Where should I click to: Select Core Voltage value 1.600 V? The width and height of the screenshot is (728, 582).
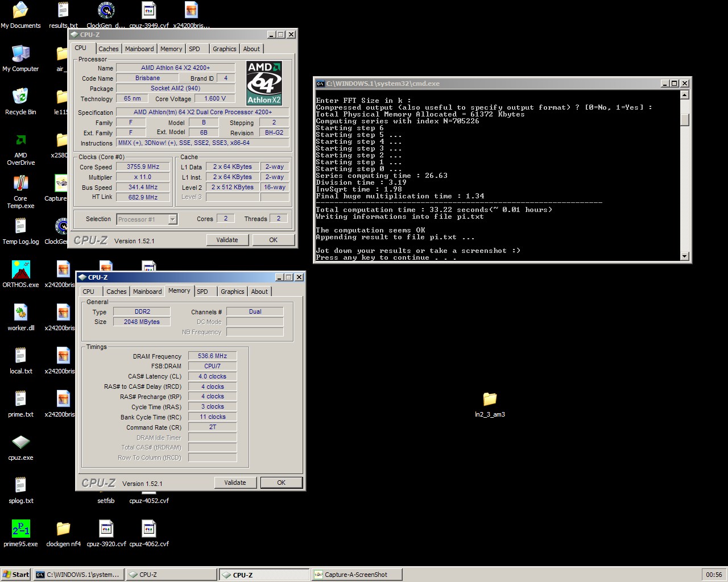point(215,98)
